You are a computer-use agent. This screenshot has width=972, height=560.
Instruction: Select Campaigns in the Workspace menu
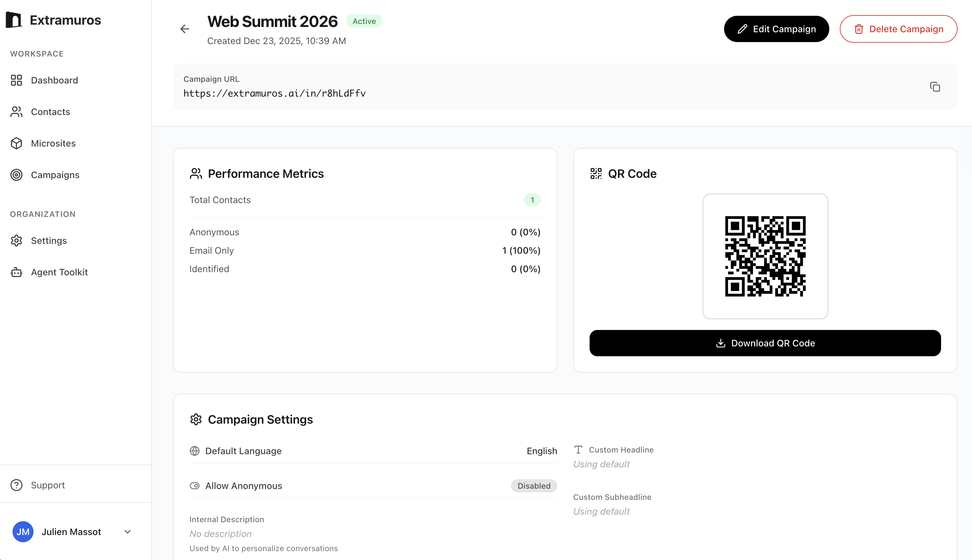click(55, 175)
